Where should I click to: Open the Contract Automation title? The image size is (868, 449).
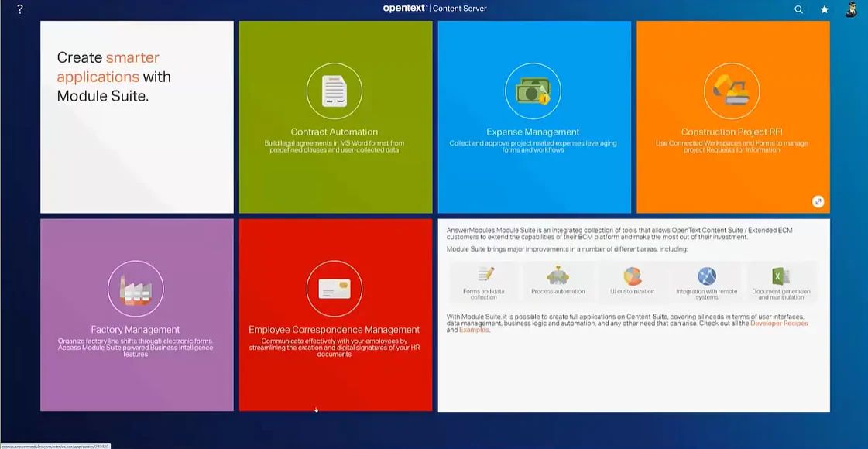click(x=335, y=132)
